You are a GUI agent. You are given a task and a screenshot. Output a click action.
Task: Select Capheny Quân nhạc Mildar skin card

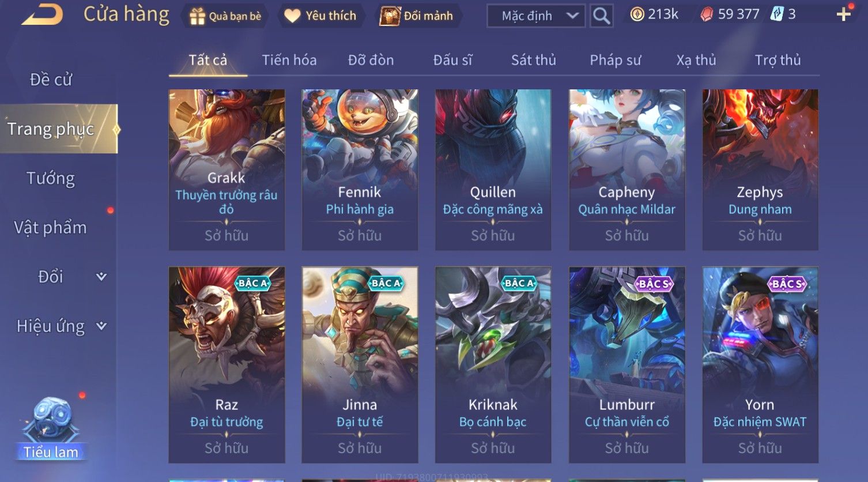[627, 170]
